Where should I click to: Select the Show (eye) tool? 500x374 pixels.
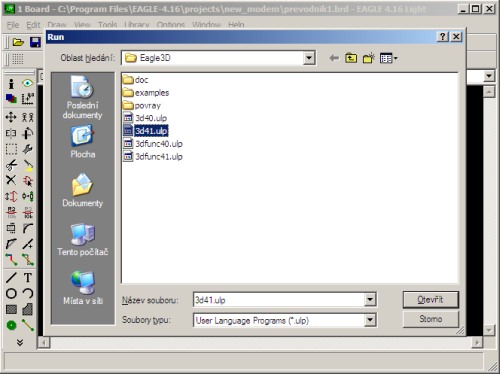click(28, 83)
